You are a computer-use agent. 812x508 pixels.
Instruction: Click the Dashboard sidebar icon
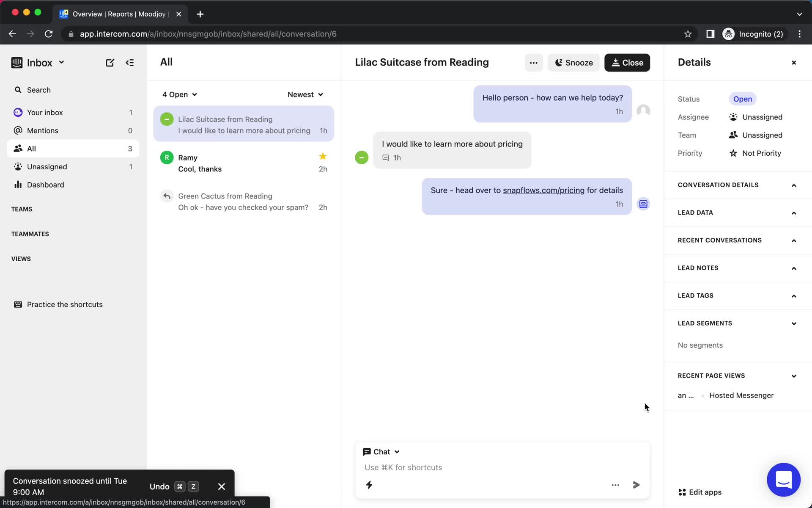[17, 184]
